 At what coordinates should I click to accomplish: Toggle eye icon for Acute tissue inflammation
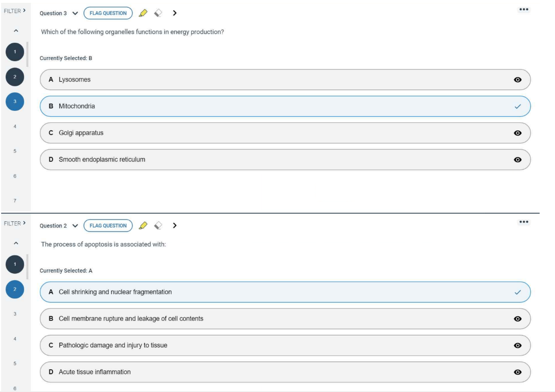tap(517, 372)
